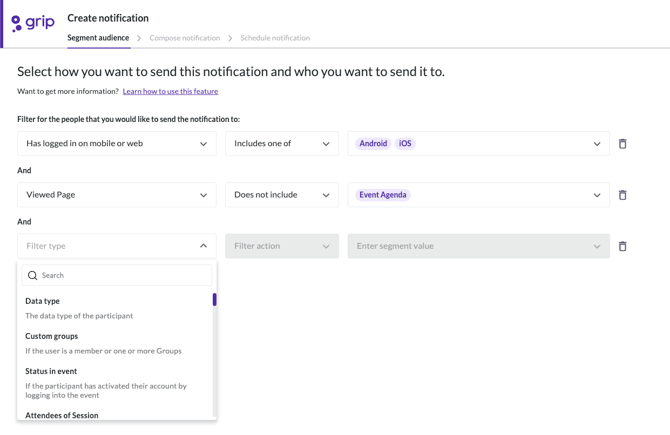
Task: Delete the first filter row with trash icon
Action: 622,144
